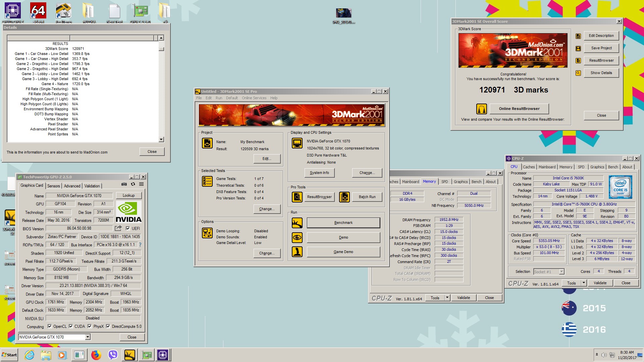Open the GPU-Z hamburger menu icon
Viewport: 644px width, 362px height.
tap(142, 184)
